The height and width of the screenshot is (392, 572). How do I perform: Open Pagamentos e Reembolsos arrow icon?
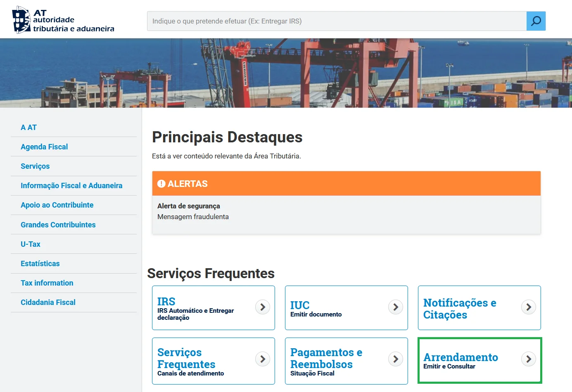396,359
